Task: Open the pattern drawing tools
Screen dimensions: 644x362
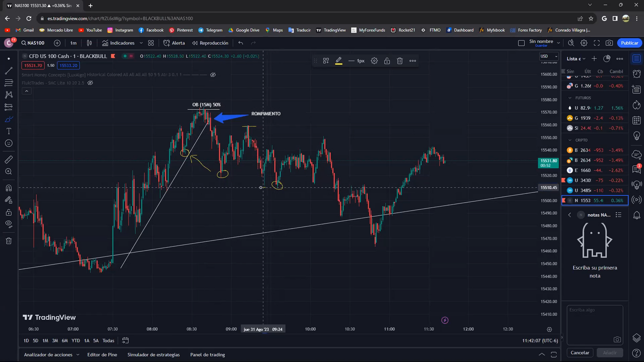Action: click(8, 95)
